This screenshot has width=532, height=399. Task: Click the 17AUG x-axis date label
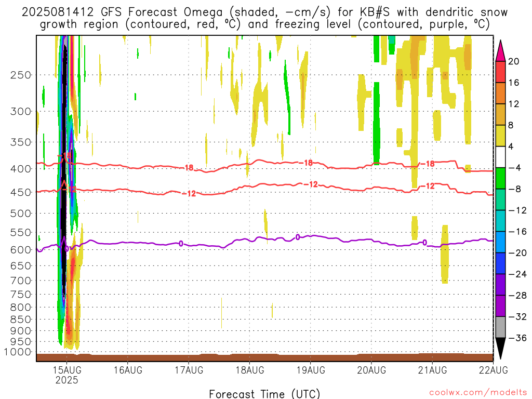coord(189,370)
